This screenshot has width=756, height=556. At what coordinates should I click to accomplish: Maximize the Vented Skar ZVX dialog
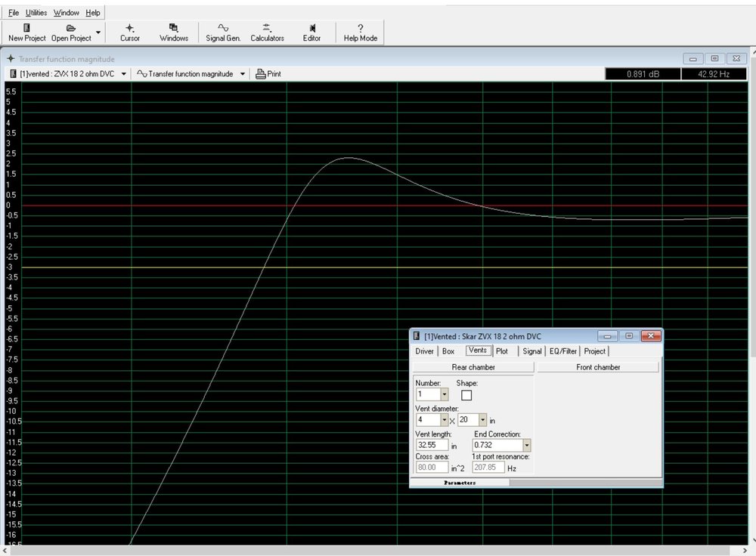click(x=629, y=336)
